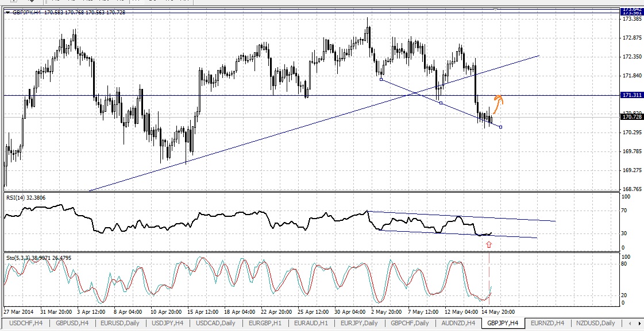Click the 22 Apr 20:00 time label
Viewport: 644px width, 331px height.
(276, 311)
